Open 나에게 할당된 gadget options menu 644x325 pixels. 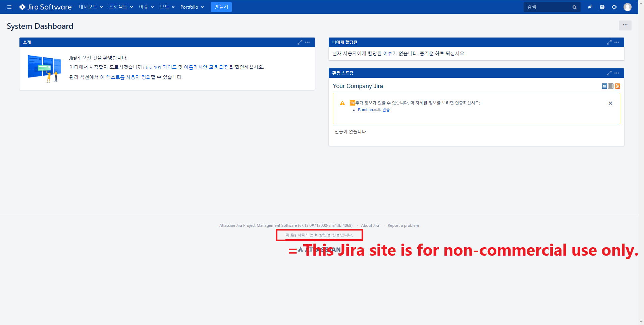point(616,42)
